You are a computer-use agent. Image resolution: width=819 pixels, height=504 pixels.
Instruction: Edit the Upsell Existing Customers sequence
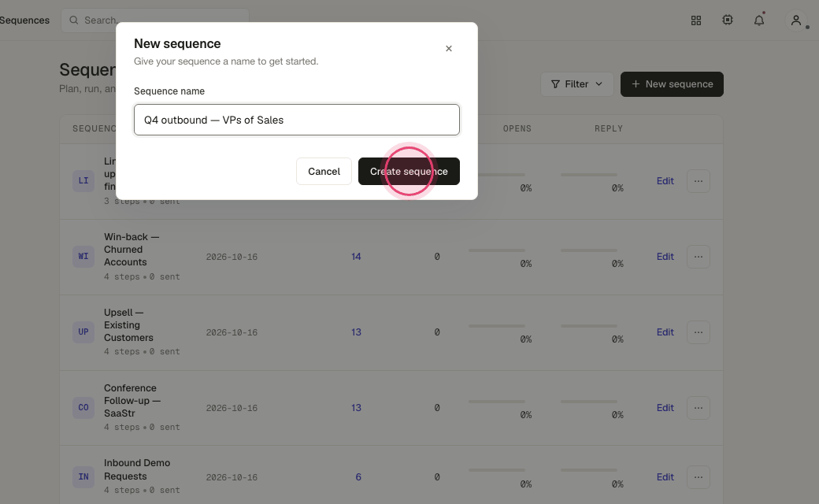point(665,332)
